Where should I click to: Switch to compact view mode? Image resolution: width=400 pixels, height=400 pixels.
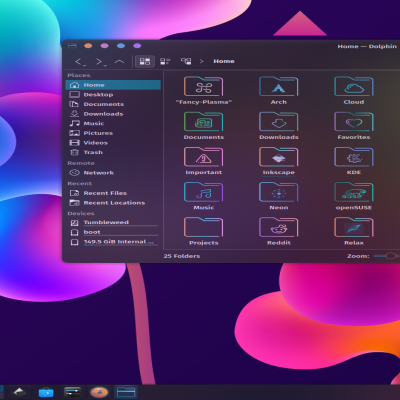[165, 61]
